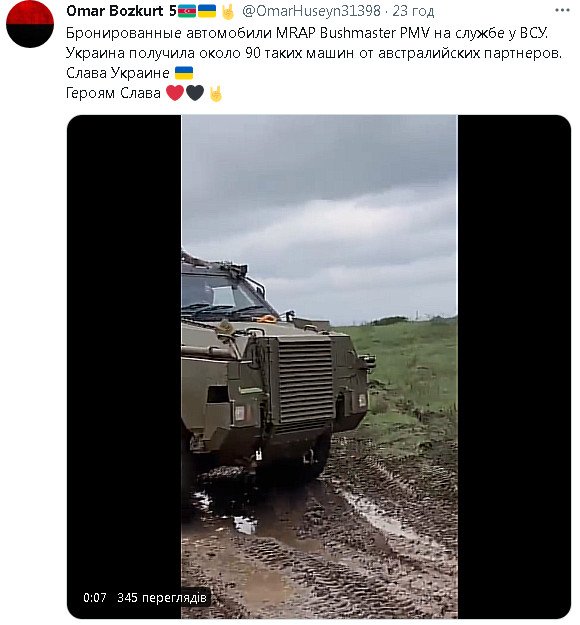Click the Ukraine flag emoji beside name
The height and width of the screenshot is (625, 580).
point(207,11)
